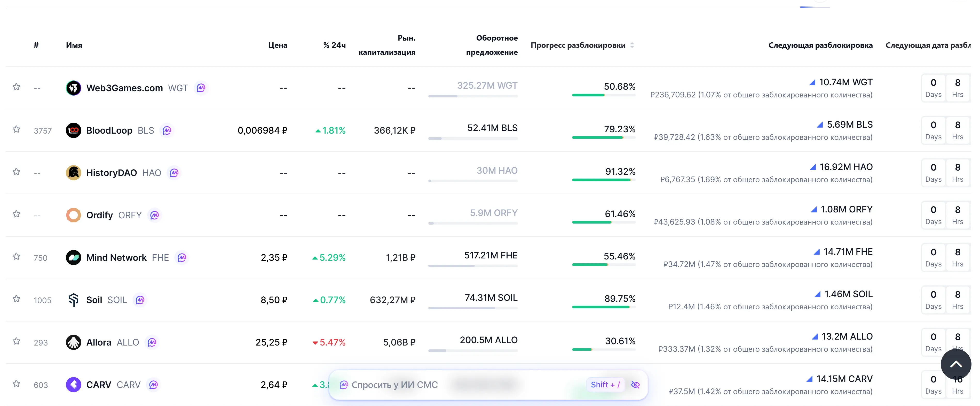Sort by Прогресс разблокировки arrows
Image resolution: width=980 pixels, height=406 pixels.
pos(632,45)
